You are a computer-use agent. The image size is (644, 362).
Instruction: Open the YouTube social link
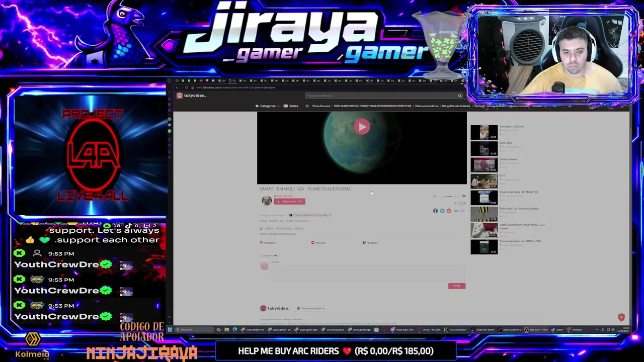tap(318, 243)
